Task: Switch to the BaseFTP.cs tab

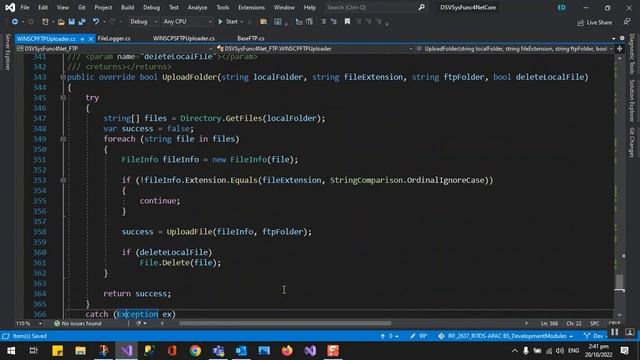Action: click(x=251, y=38)
